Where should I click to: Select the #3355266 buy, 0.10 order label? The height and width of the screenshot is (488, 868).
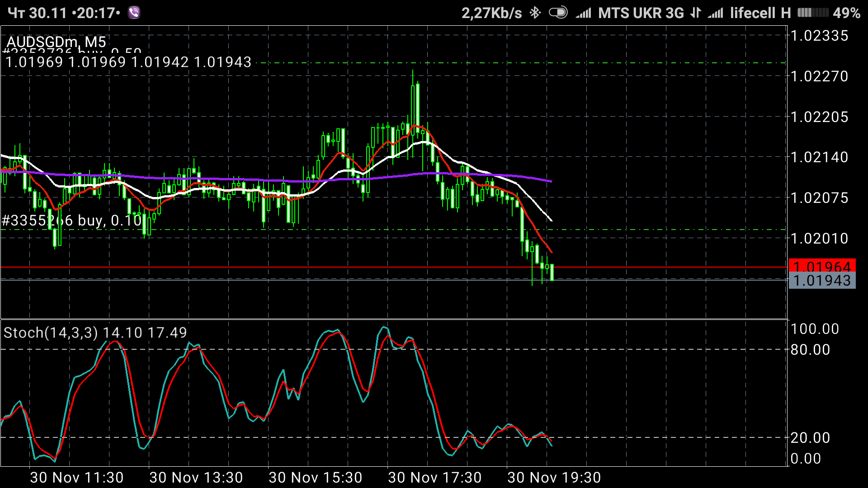(x=72, y=221)
